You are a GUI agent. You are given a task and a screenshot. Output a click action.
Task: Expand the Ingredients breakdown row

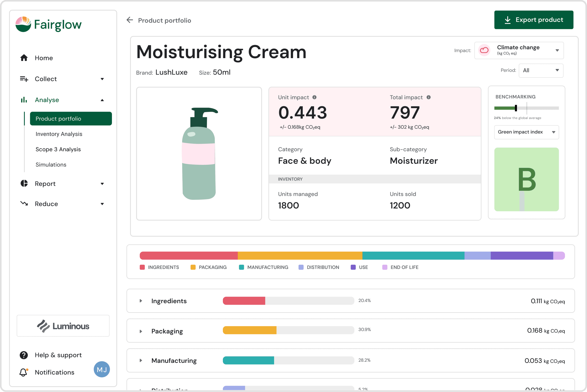click(141, 301)
